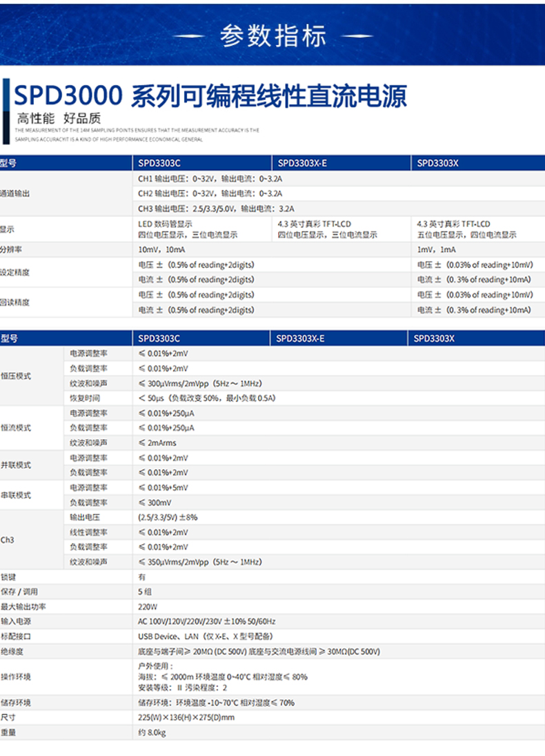Select 'CH1 输出电压: 0-32V' row text
Screen dimensions: 545x756
coord(210,179)
